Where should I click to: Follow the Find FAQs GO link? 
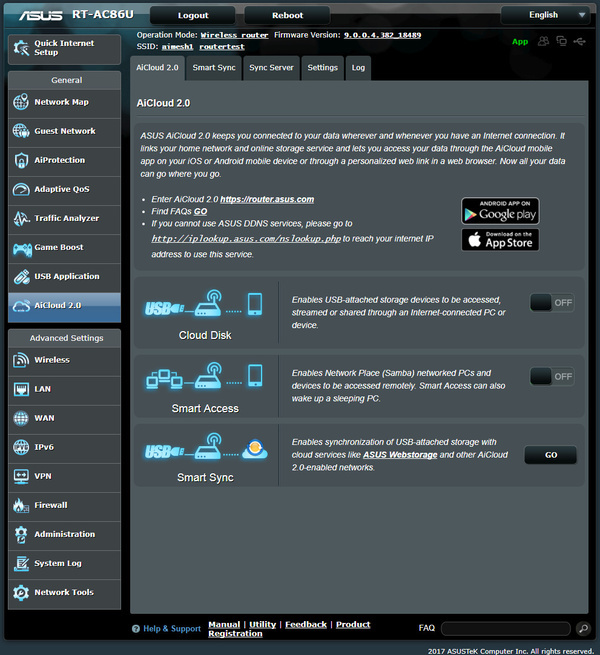coord(200,211)
